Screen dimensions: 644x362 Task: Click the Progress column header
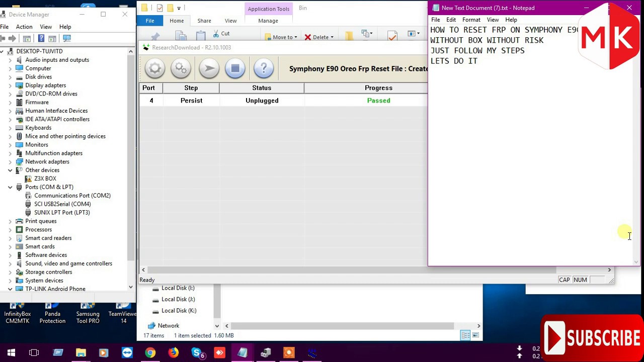(x=378, y=88)
